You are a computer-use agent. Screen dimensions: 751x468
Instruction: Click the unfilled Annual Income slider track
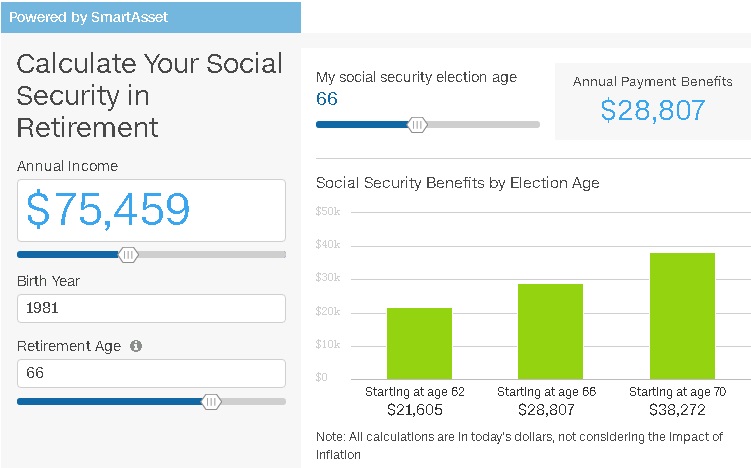point(212,254)
